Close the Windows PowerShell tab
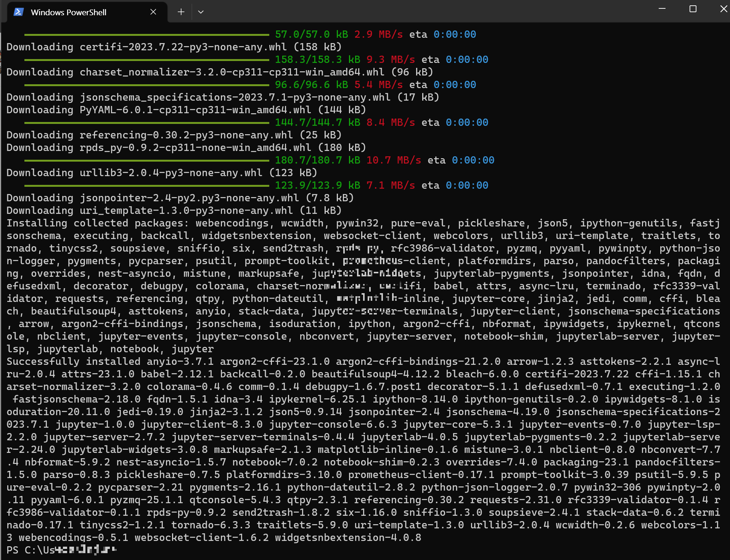This screenshot has height=560, width=730. (153, 12)
